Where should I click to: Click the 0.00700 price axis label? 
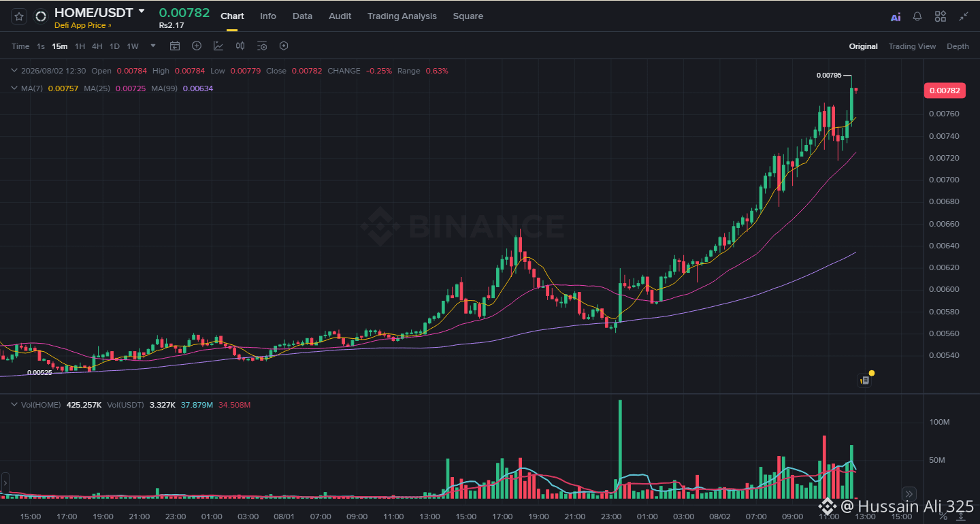(x=943, y=180)
